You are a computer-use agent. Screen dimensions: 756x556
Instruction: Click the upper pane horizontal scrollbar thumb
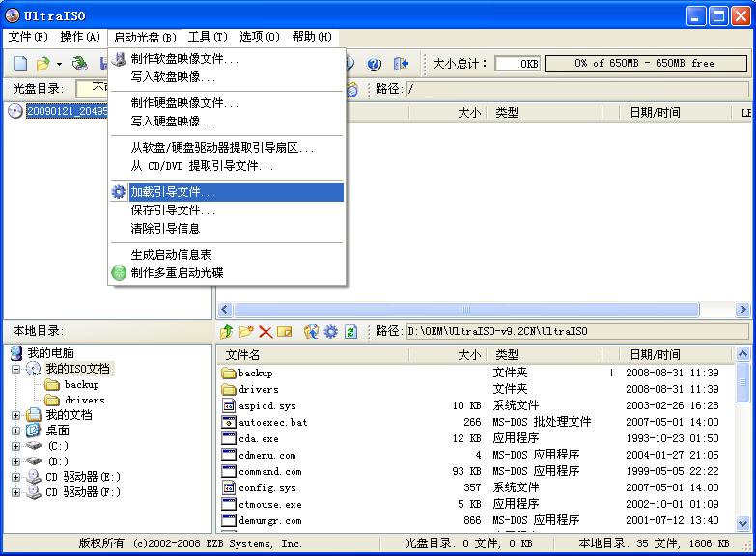(x=466, y=309)
